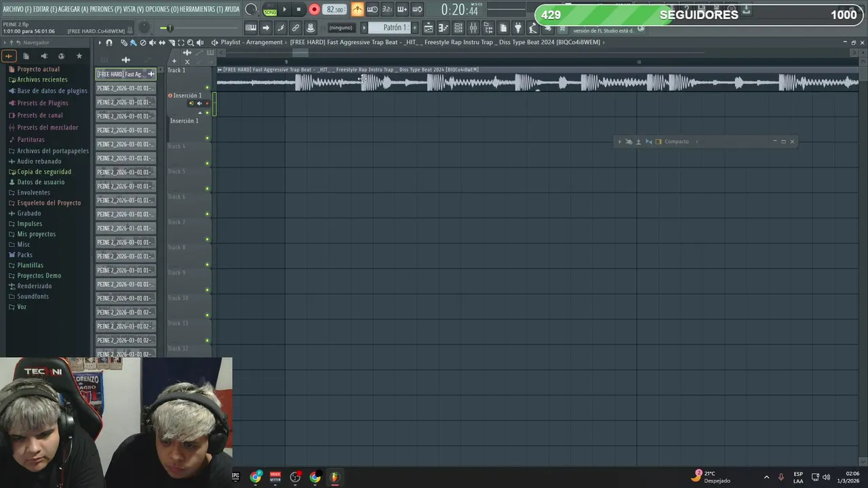Toggle the metronome button

[357, 9]
